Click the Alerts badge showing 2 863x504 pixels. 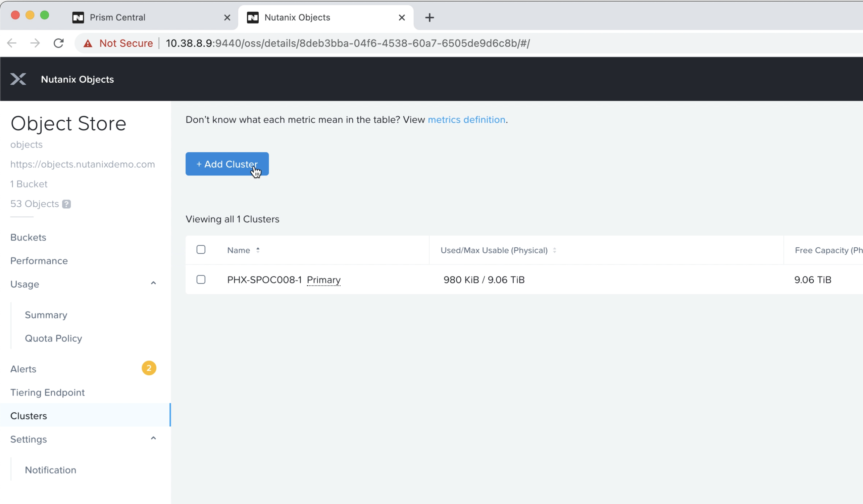(x=149, y=368)
